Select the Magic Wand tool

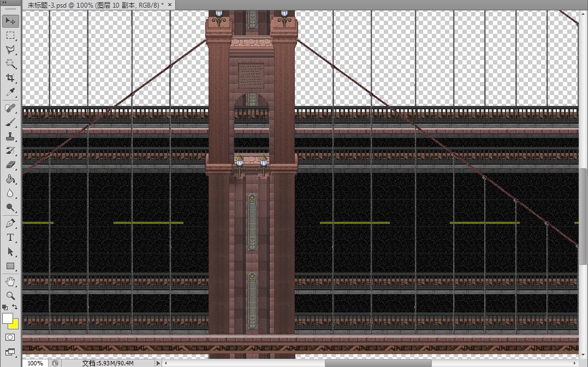click(x=10, y=64)
